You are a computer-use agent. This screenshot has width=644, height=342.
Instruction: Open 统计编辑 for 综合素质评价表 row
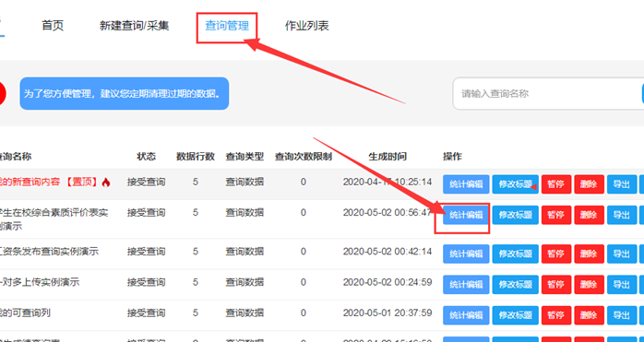(466, 215)
